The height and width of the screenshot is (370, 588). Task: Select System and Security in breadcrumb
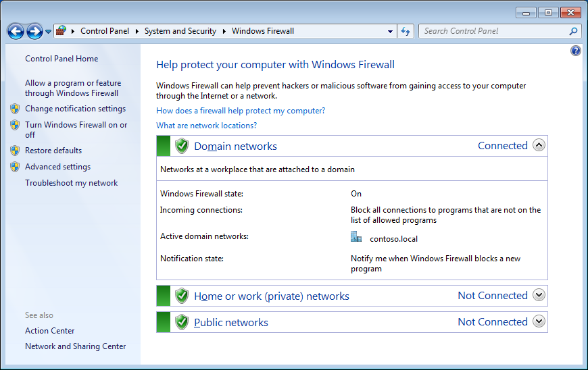(x=180, y=31)
